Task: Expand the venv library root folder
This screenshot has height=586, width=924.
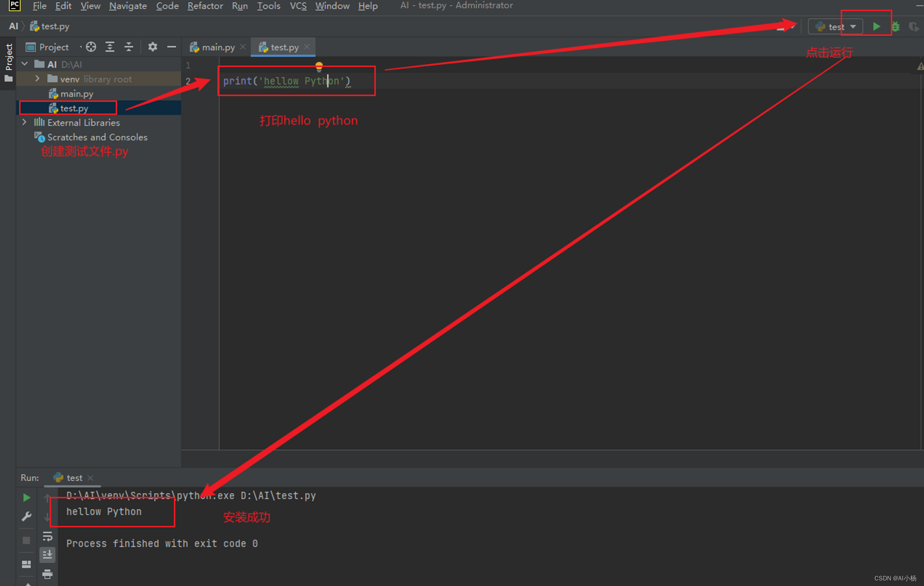Action: 37,79
